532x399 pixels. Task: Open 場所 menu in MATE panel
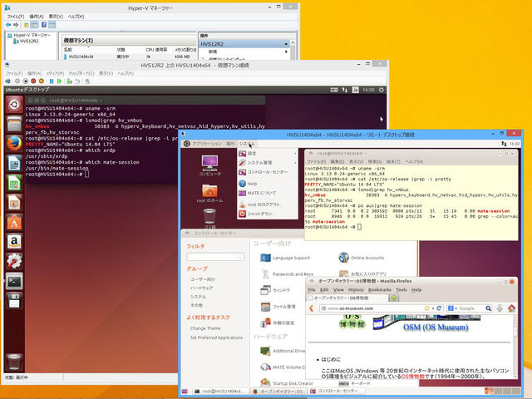[x=230, y=144]
